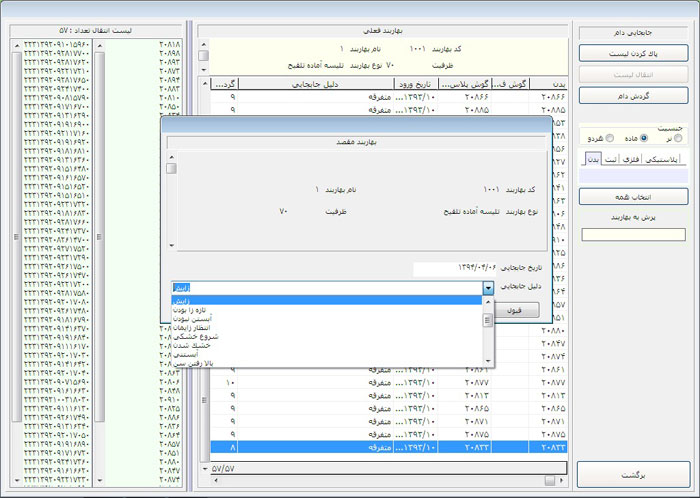This screenshot has width=700, height=498.
Task: Choose 'آبستنی' from the dropdown list
Action: 327,355
